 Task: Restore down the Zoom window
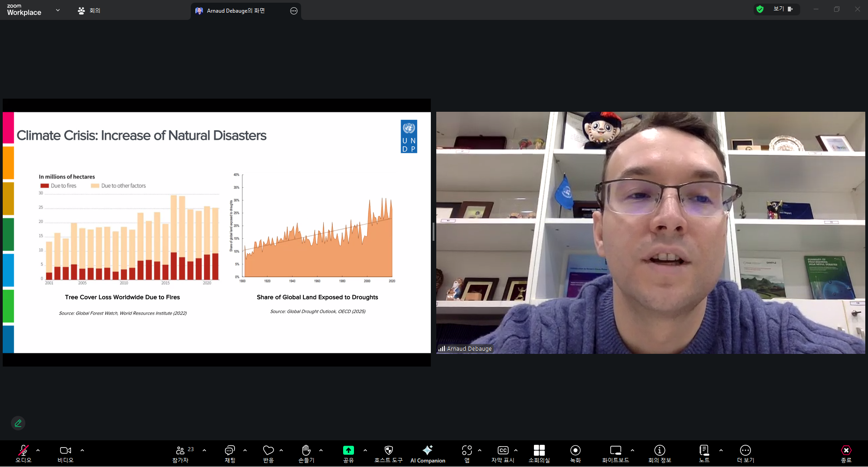(x=837, y=9)
